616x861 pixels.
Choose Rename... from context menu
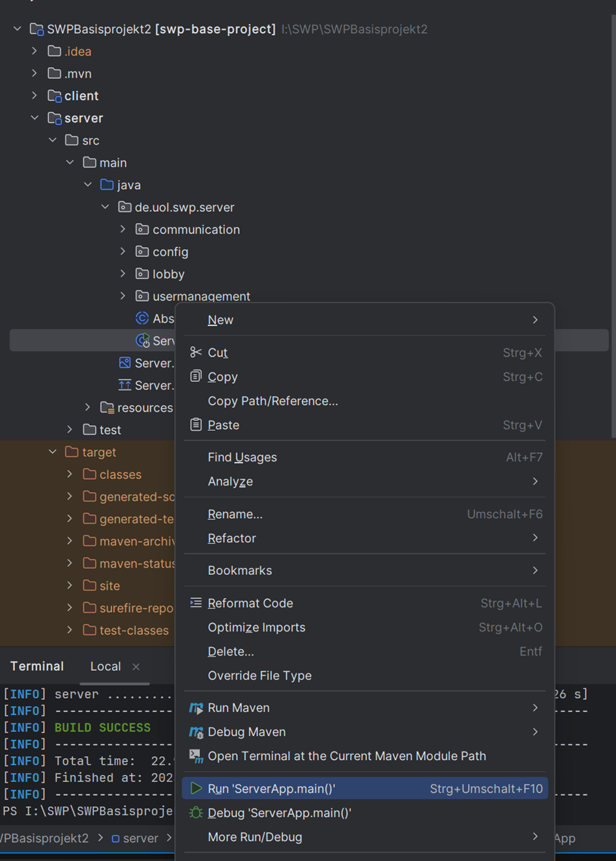pyautogui.click(x=235, y=514)
